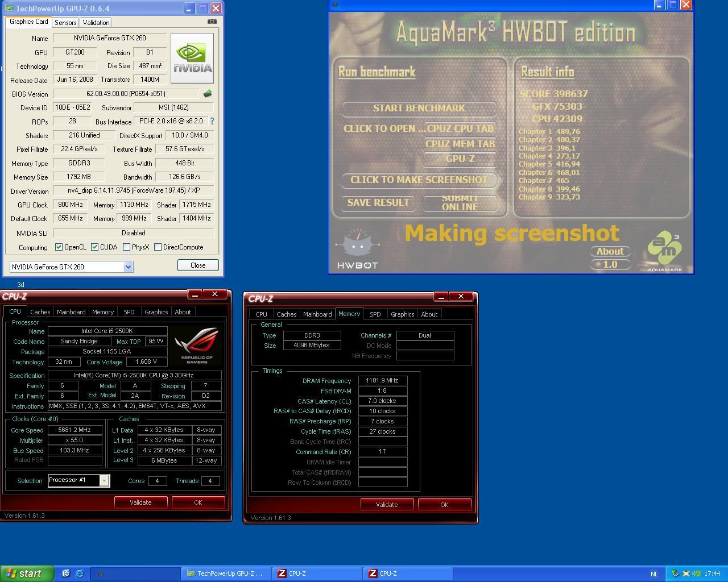Click the 1.0 version button in AquaMark

(610, 264)
